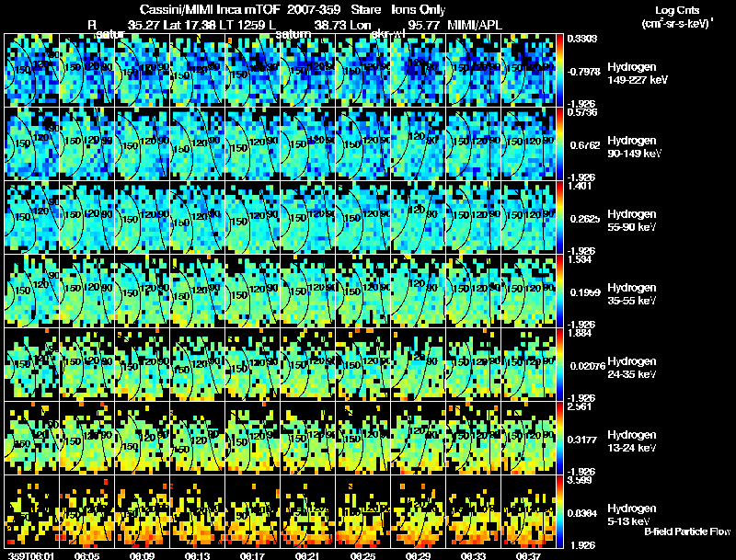This screenshot has width=736, height=560.
Task: Click the '1.534' colorbar maximum value
Action: pos(580,259)
